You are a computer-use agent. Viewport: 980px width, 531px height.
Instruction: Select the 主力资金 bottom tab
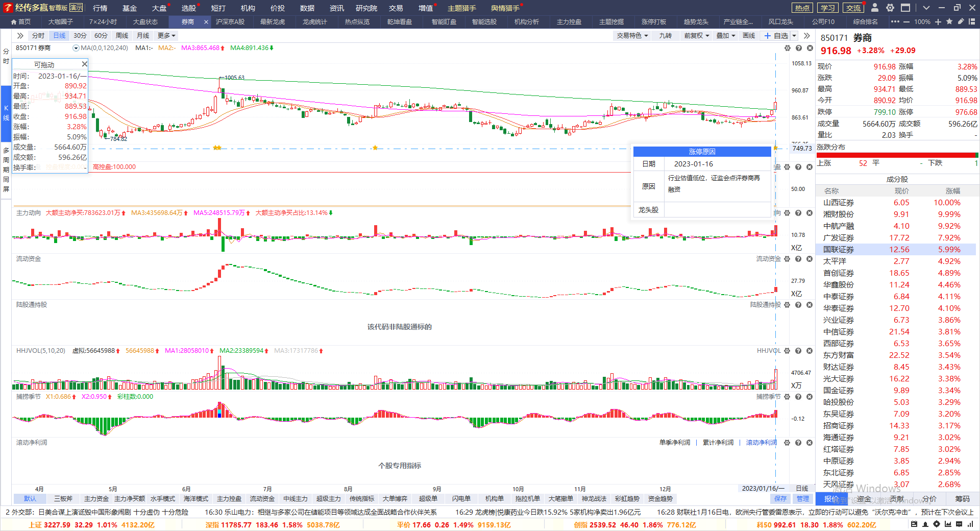pyautogui.click(x=96, y=499)
